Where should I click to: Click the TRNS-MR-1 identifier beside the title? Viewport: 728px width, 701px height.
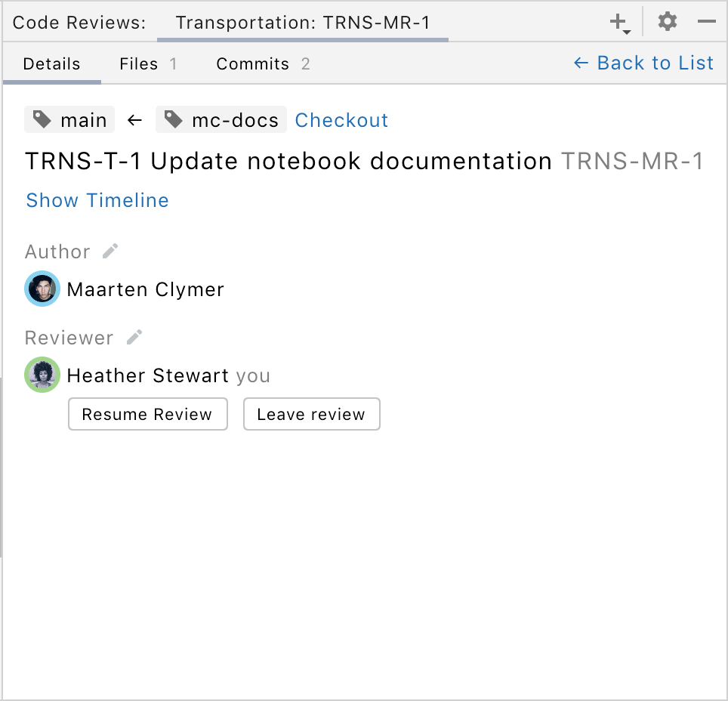point(632,161)
